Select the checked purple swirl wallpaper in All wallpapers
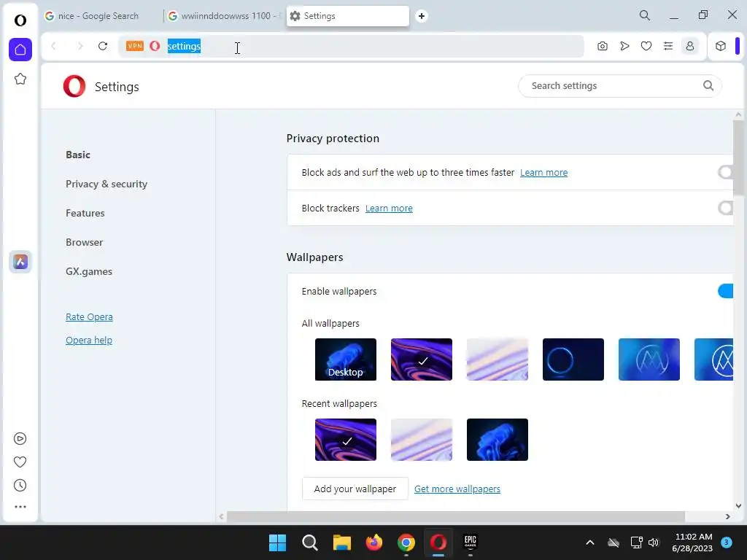 [422, 359]
